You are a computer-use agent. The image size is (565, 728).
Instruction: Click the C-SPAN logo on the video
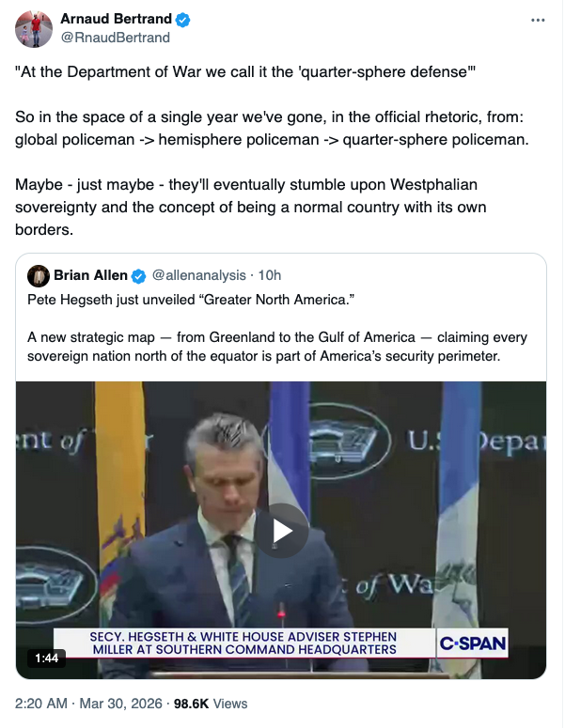point(473,643)
